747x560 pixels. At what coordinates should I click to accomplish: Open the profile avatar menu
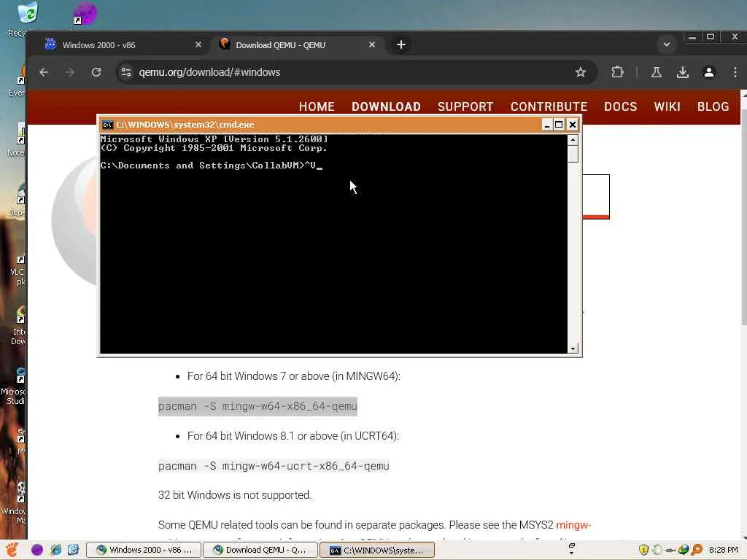[709, 72]
